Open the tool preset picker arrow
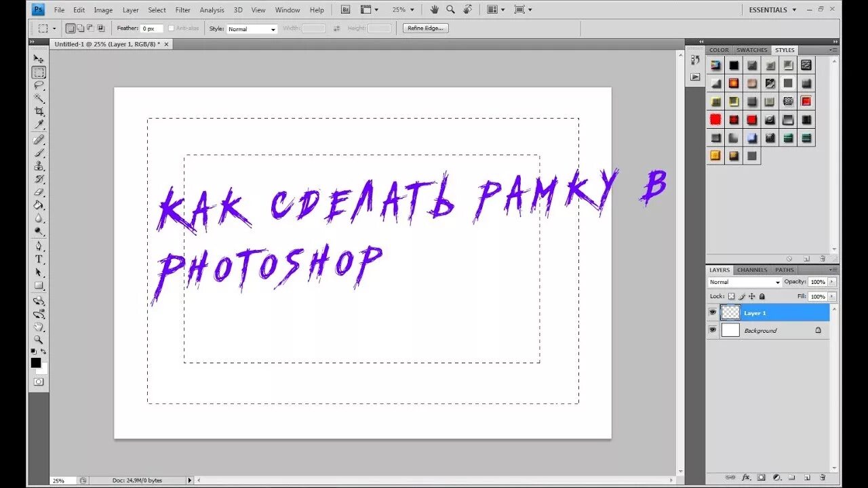Viewport: 868px width, 488px height. click(x=54, y=28)
